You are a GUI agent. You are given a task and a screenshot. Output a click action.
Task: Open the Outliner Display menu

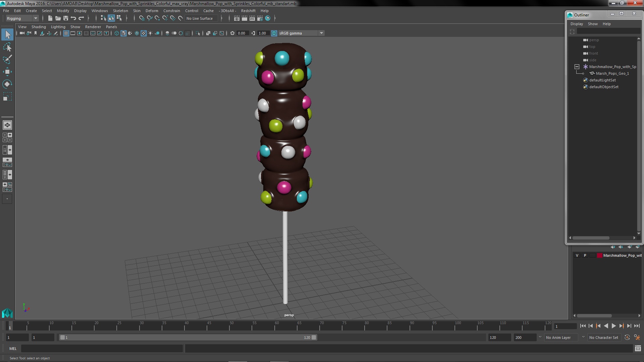coord(577,24)
